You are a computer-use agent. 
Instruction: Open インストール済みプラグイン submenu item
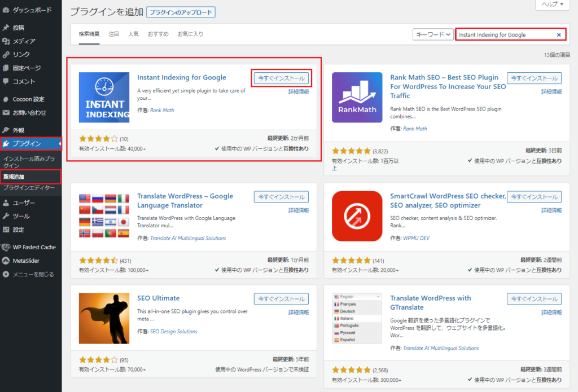click(29, 162)
